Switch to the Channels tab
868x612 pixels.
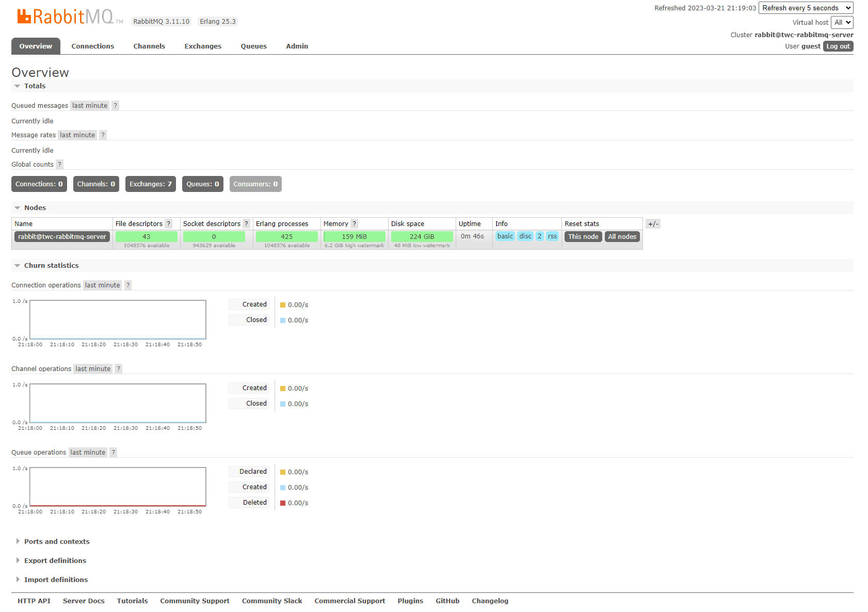(x=149, y=46)
